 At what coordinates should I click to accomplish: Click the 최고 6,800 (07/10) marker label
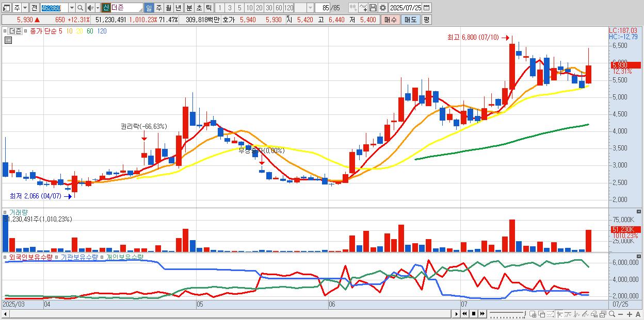[x=473, y=38]
